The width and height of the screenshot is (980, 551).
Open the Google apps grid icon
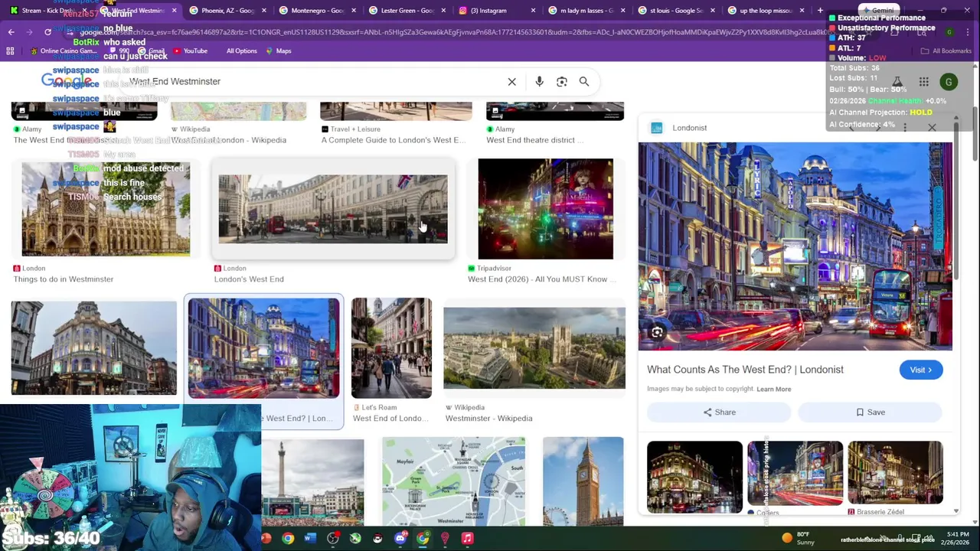[x=923, y=82]
